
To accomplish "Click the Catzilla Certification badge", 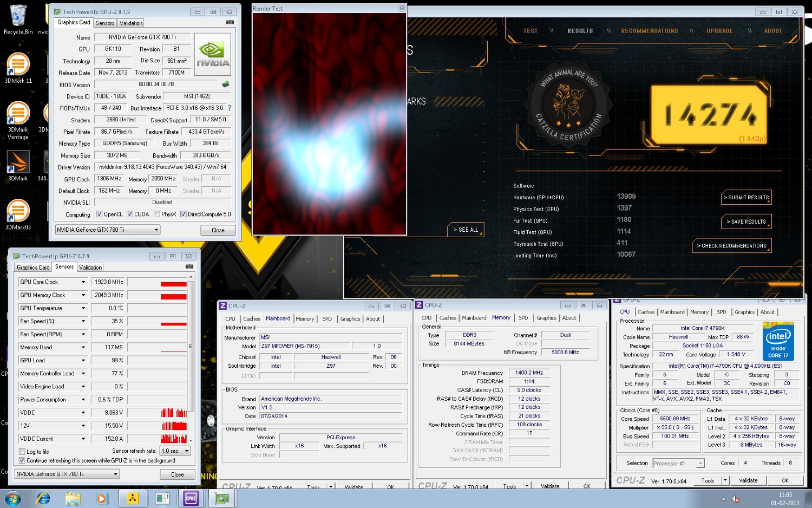I will click(568, 106).
